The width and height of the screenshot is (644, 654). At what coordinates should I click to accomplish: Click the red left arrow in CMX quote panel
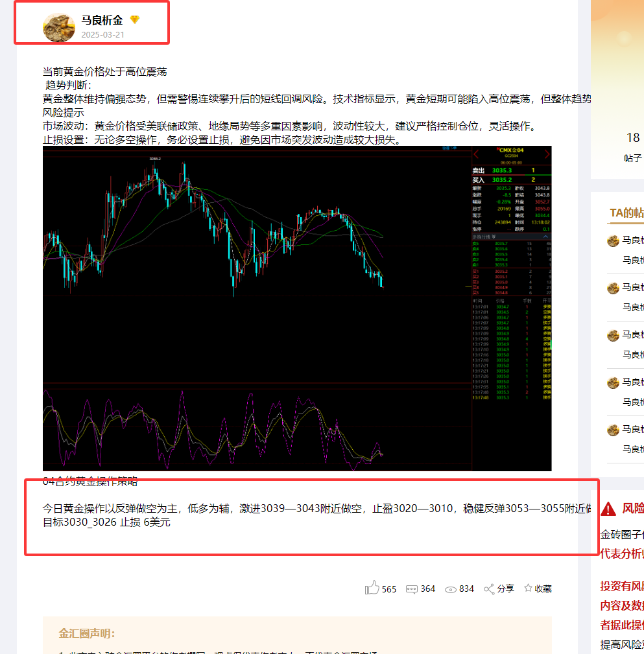[476, 154]
